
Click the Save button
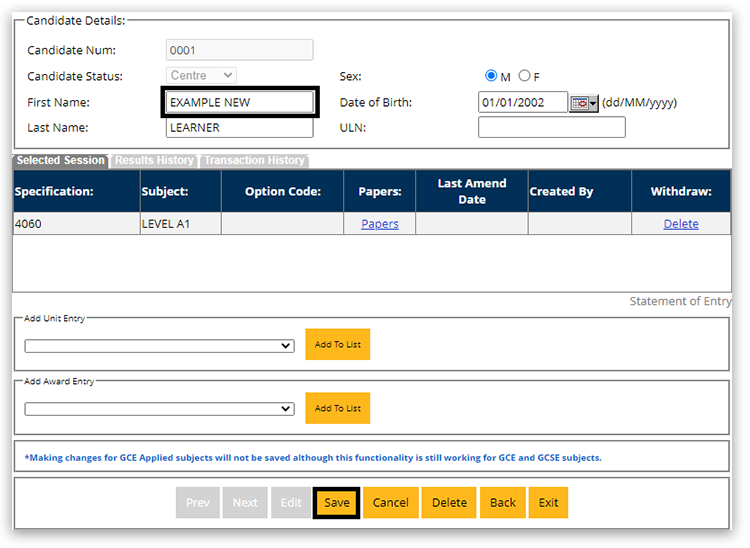tap(336, 503)
